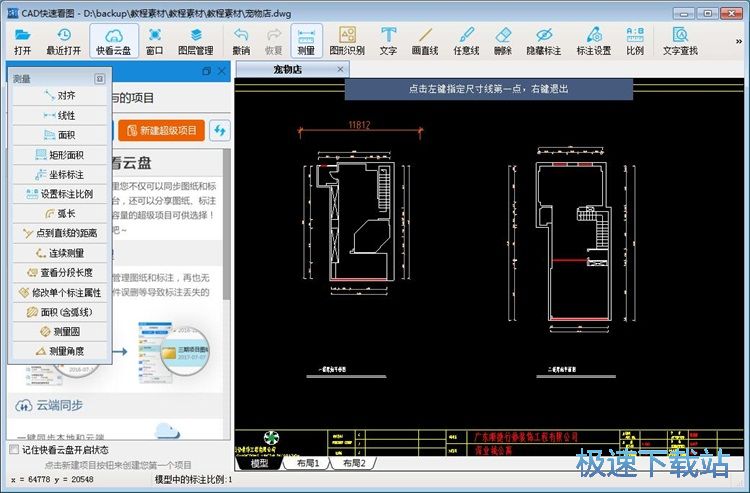Switch to the 布局1 layout tab
The image size is (750, 493).
302,463
